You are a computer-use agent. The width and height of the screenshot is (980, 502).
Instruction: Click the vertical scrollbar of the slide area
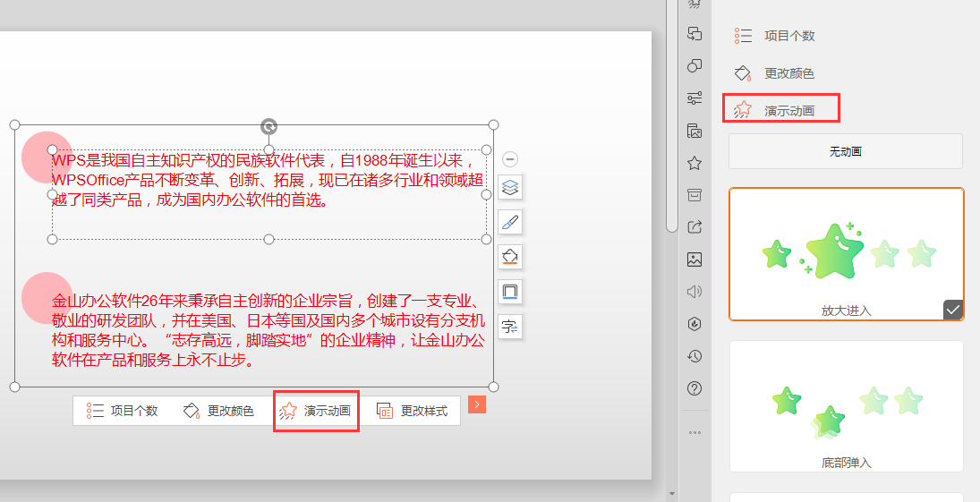[x=672, y=115]
